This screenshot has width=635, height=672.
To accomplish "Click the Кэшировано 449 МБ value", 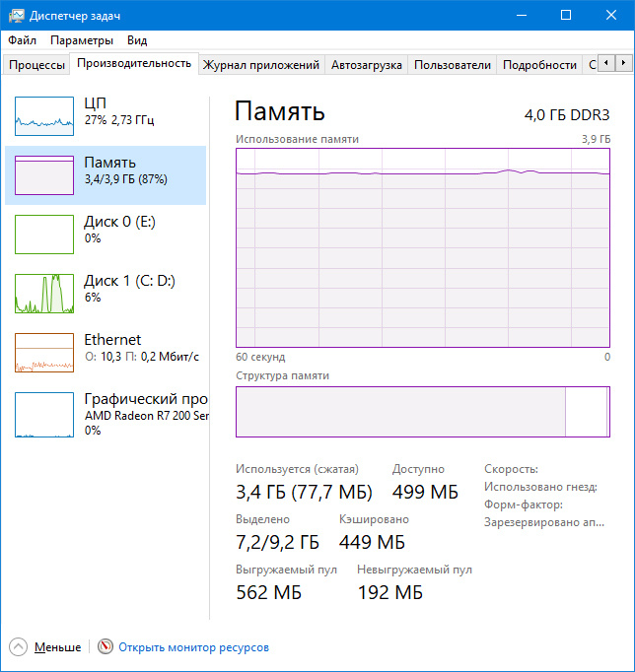I will [x=372, y=543].
